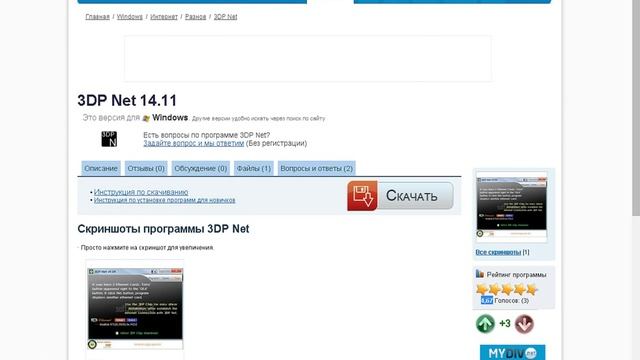Click the '+3' vote count

(505, 324)
